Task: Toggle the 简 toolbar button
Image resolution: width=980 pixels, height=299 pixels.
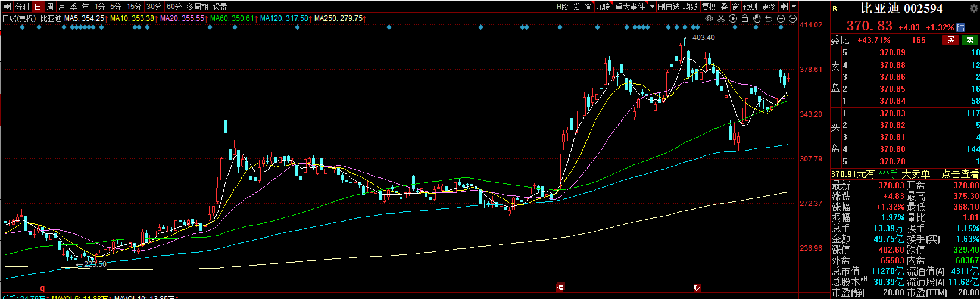Action: 588,7
